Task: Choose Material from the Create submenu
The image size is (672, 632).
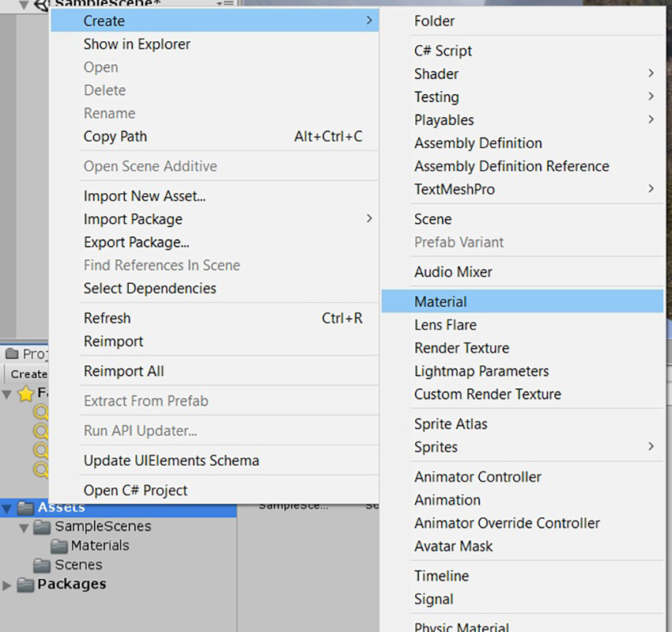Action: coord(523,301)
